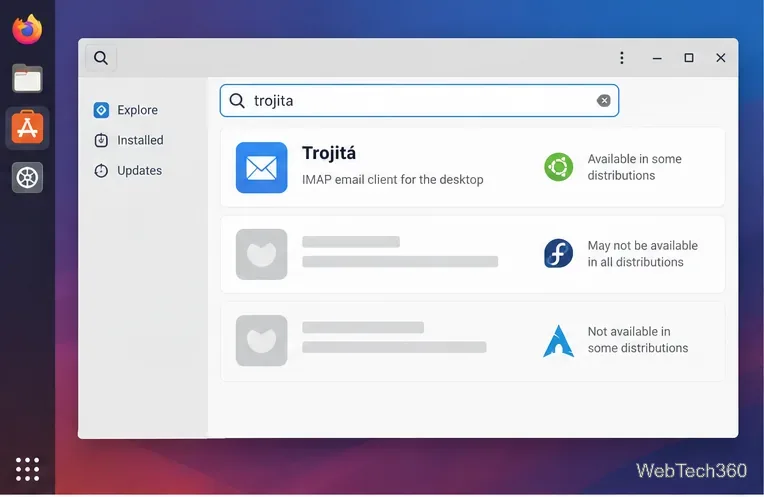
Task: Click the Explore sidebar icon
Action: pos(101,110)
